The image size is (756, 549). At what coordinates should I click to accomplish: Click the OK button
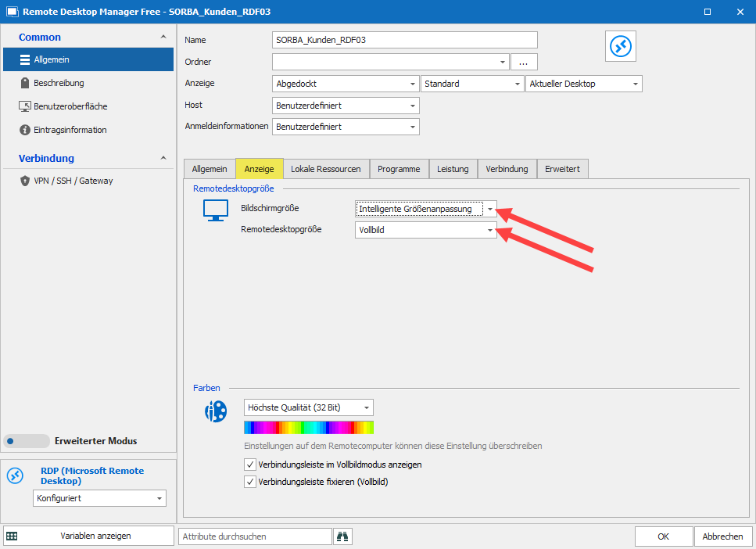pos(663,536)
